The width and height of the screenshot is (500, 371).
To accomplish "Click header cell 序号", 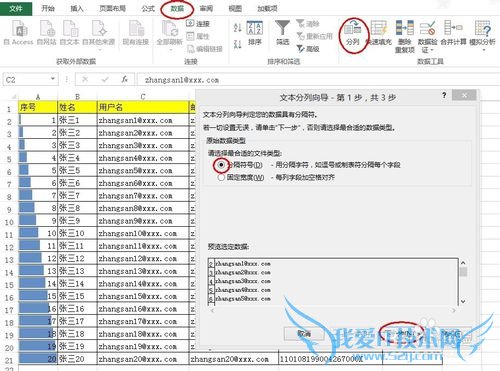I will [x=38, y=107].
